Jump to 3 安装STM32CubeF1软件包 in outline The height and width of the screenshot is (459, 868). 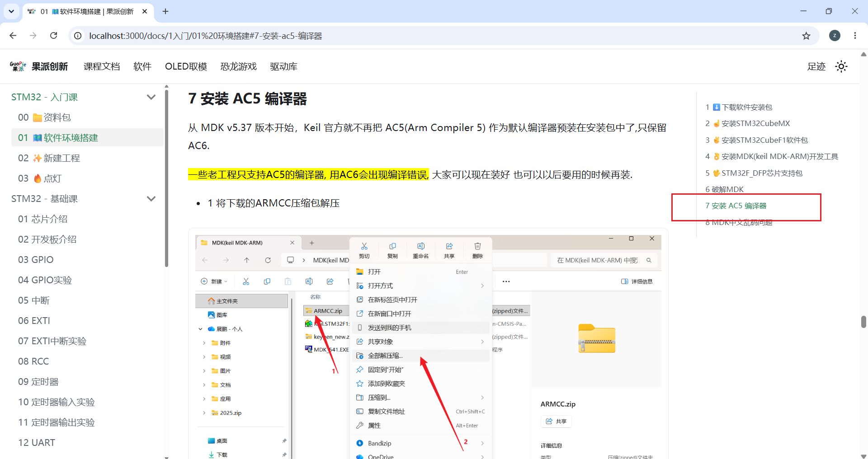pyautogui.click(x=757, y=140)
